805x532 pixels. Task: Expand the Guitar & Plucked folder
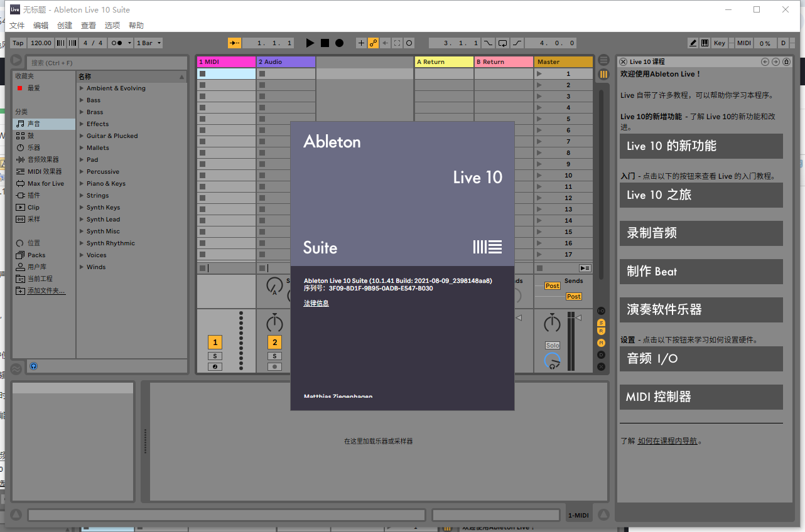click(82, 136)
